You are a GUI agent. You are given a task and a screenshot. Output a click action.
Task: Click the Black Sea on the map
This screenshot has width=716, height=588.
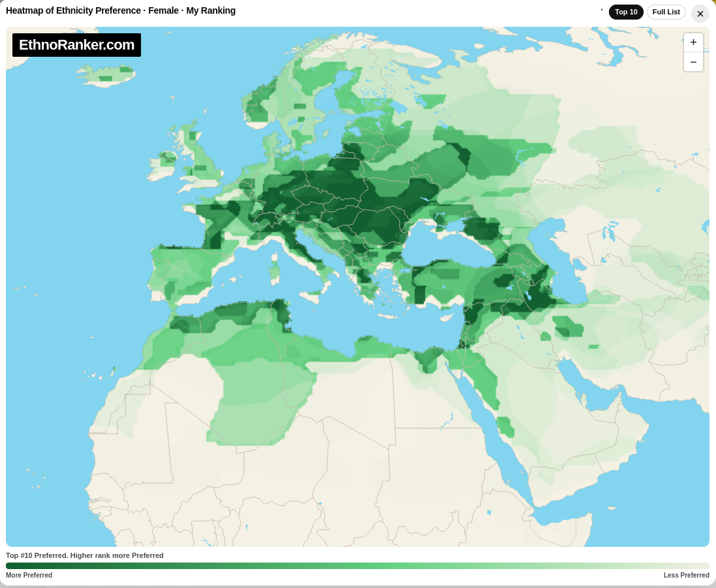(x=450, y=247)
